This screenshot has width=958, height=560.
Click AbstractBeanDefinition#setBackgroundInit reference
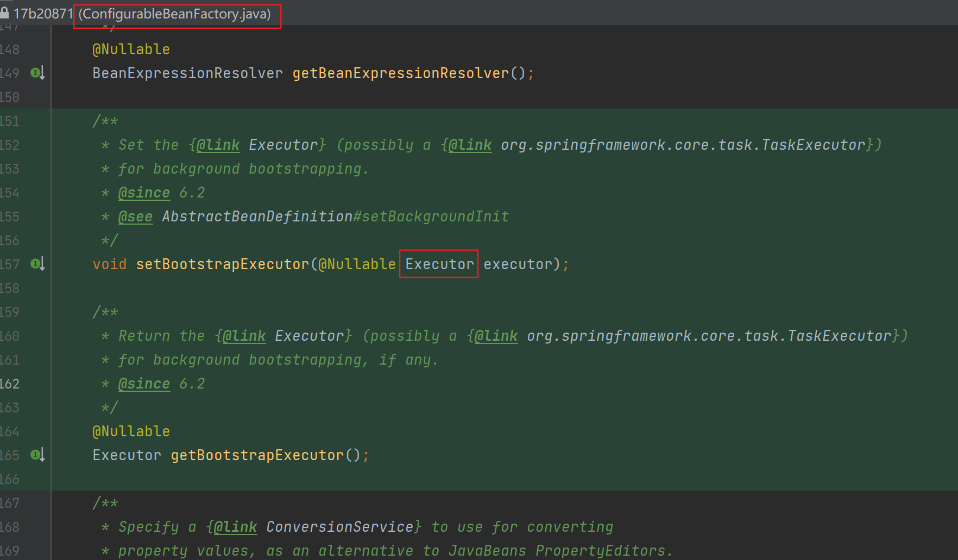pyautogui.click(x=335, y=217)
